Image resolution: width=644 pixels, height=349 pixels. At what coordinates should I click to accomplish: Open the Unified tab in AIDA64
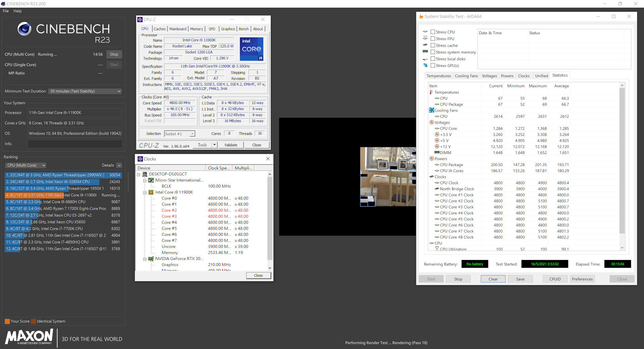pyautogui.click(x=541, y=76)
